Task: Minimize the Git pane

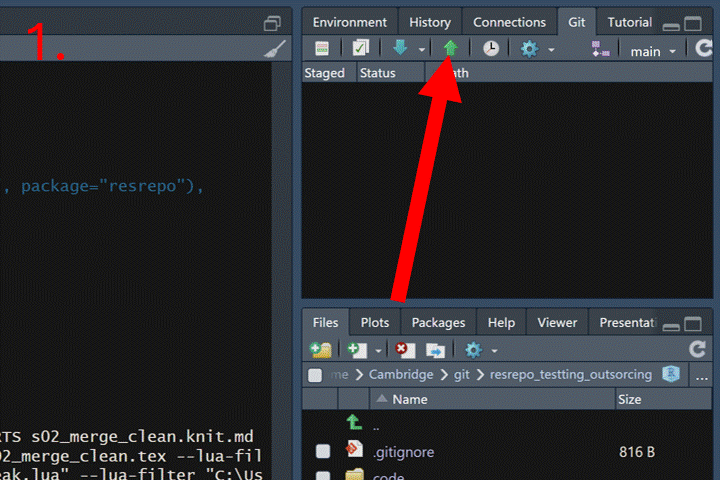Action: click(x=671, y=26)
